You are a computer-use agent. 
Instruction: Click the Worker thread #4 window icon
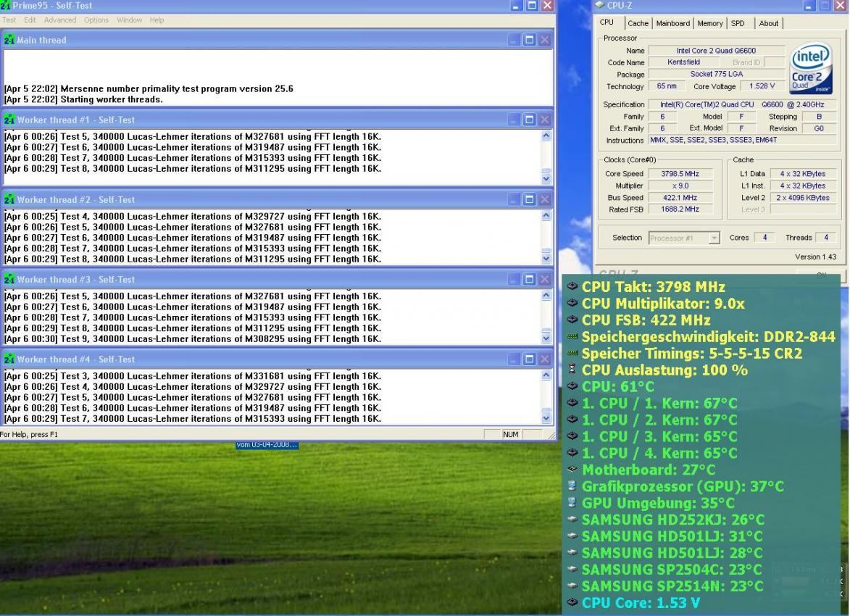pos(9,359)
